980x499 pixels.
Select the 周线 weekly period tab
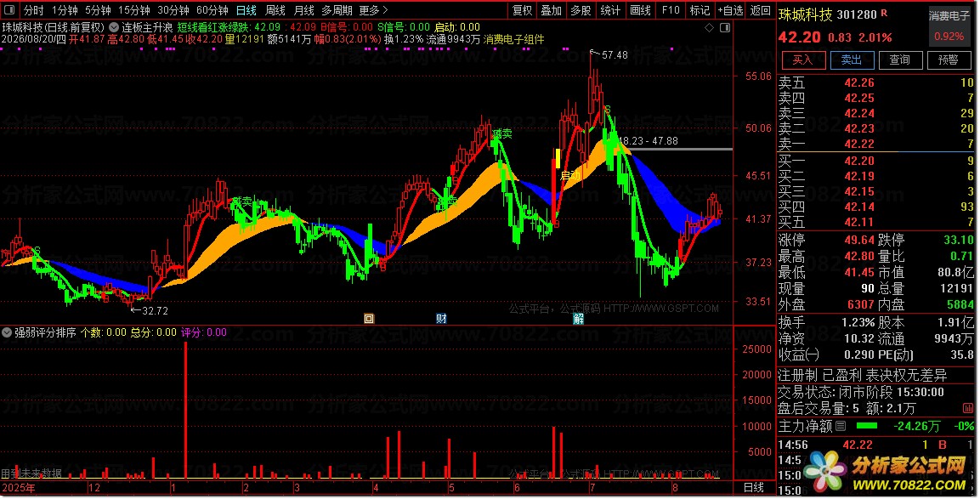[x=275, y=10]
